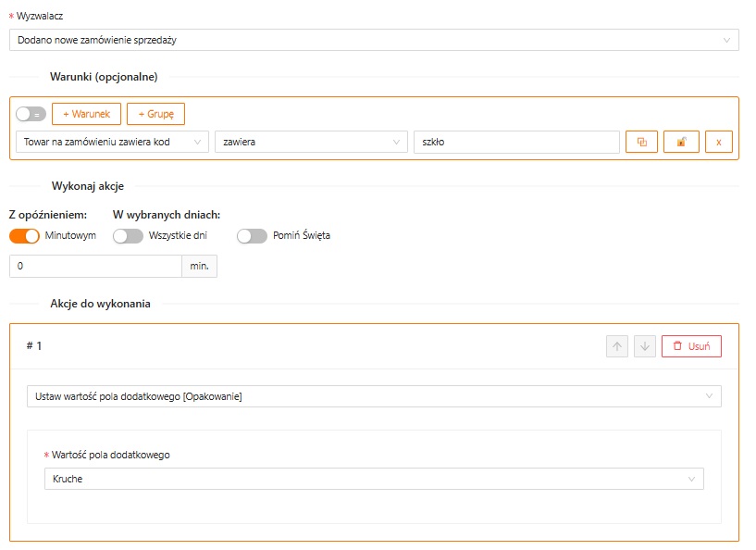
Task: Move action #1 down with arrow
Action: point(645,346)
